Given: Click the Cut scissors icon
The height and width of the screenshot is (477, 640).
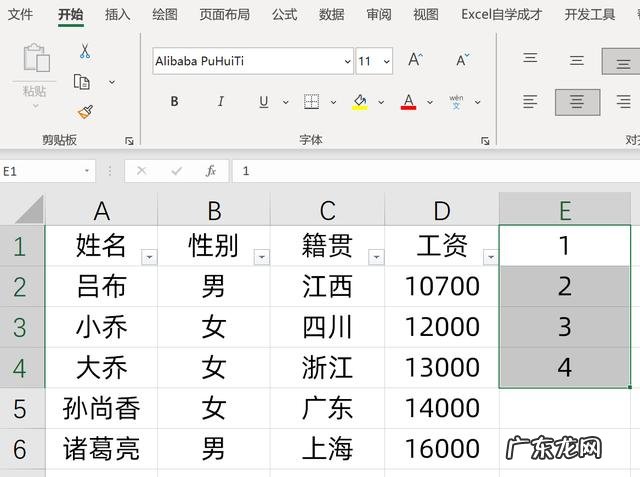Looking at the screenshot, I should (85, 52).
